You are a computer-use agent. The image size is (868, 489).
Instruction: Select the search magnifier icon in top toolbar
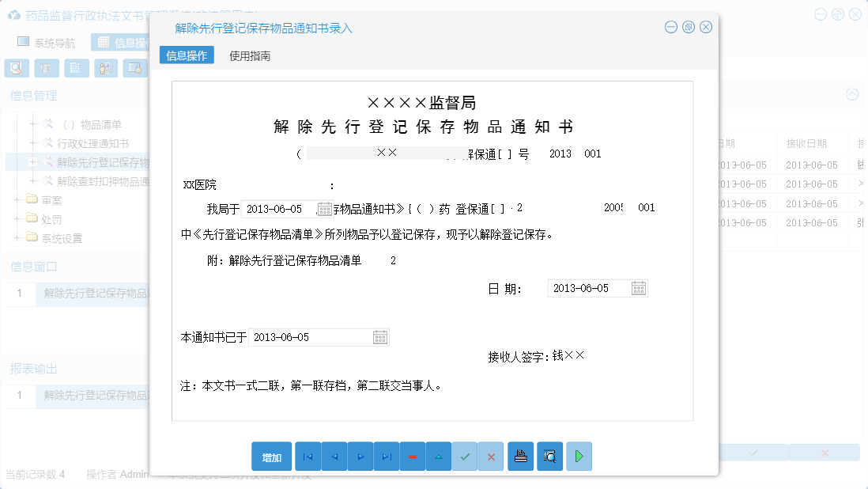coord(16,68)
